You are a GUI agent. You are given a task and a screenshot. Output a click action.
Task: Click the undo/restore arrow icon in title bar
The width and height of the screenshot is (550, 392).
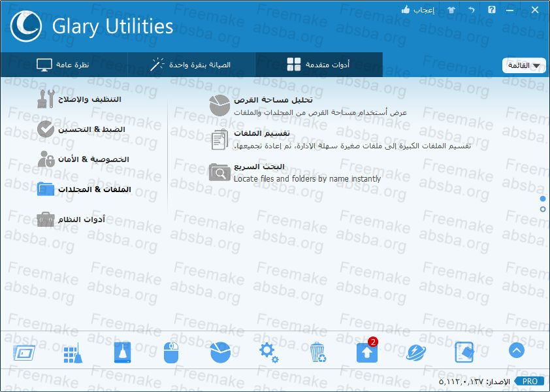click(471, 10)
